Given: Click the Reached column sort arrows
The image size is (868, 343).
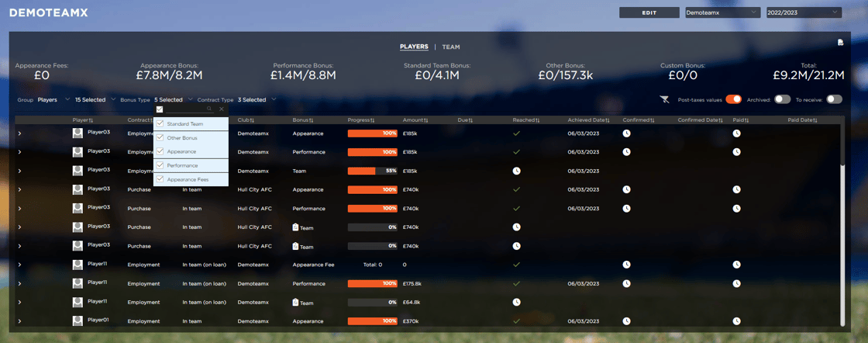Looking at the screenshot, I should pyautogui.click(x=537, y=120).
